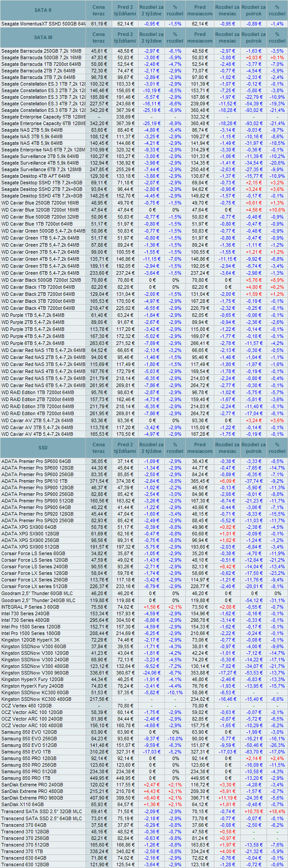Click the 61,19 € price of Seagate MomentusXT
This screenshot has height=868, width=288.
point(99,24)
